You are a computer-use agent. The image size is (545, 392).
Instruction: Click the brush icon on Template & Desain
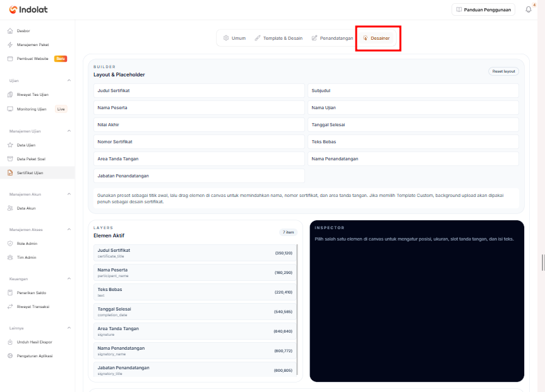coord(258,38)
